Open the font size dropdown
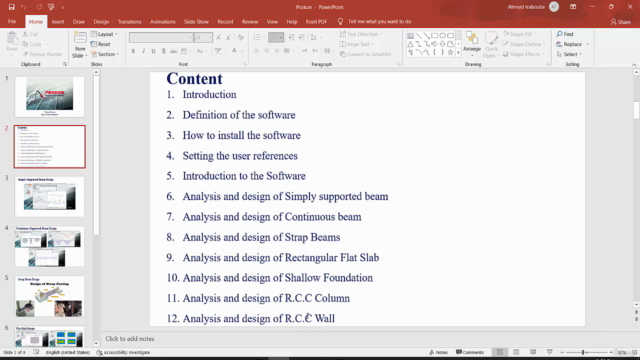 pyautogui.click(x=210, y=38)
